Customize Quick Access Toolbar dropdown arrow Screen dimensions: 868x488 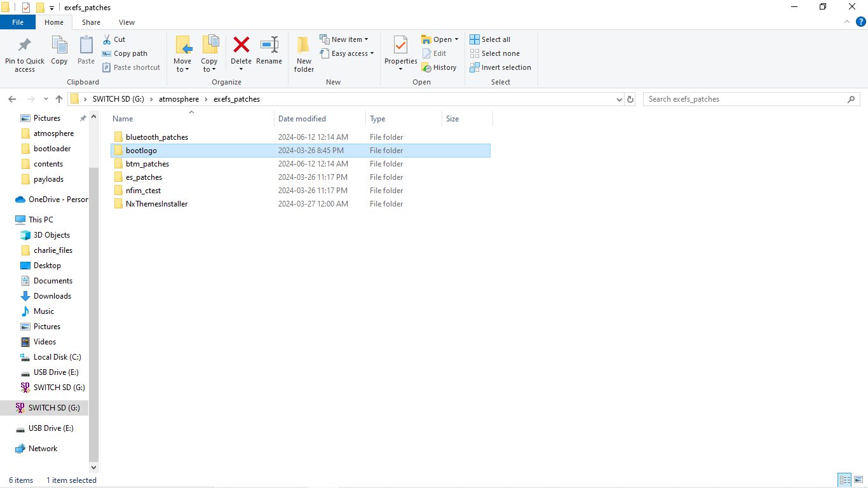(51, 8)
